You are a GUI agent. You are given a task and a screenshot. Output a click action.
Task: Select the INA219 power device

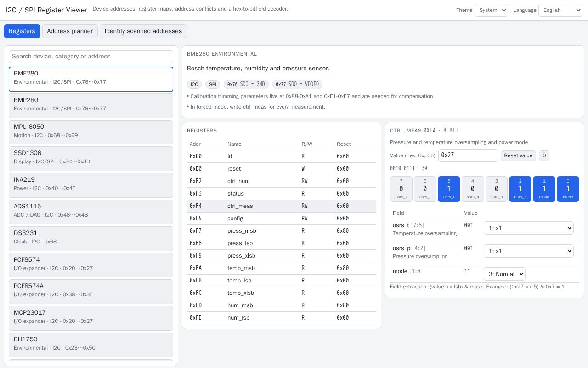tap(91, 185)
